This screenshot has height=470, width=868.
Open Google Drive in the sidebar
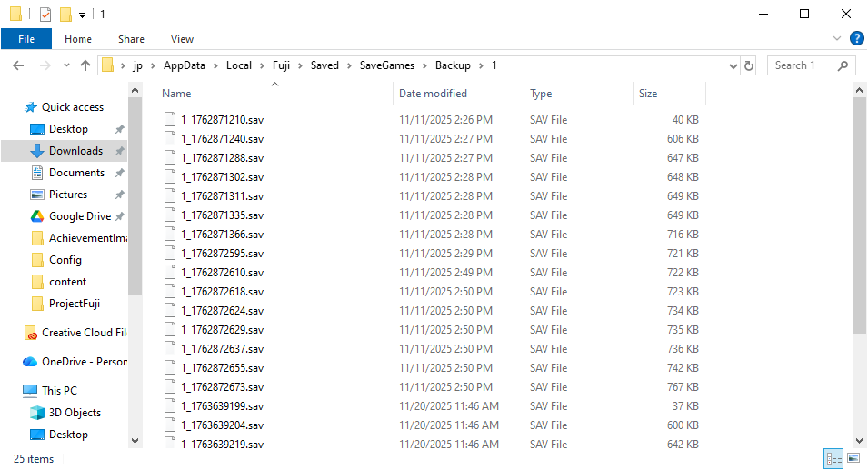[x=79, y=216]
